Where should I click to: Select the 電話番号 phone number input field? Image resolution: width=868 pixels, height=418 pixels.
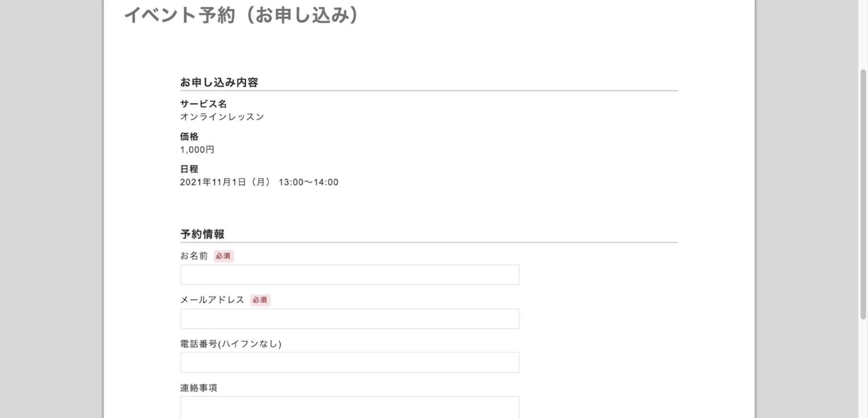[x=349, y=363]
